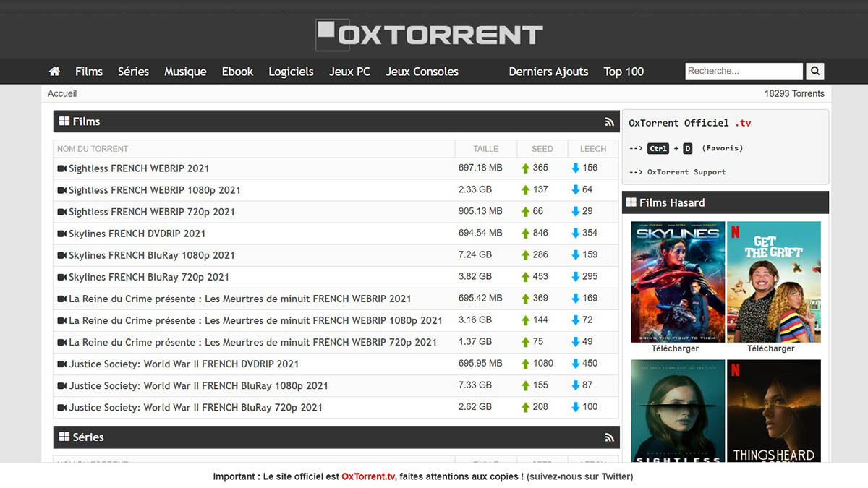Viewport: 868px width, 488px height.
Task: Click OxTorrent.tv link in bottom notice
Action: [369, 476]
